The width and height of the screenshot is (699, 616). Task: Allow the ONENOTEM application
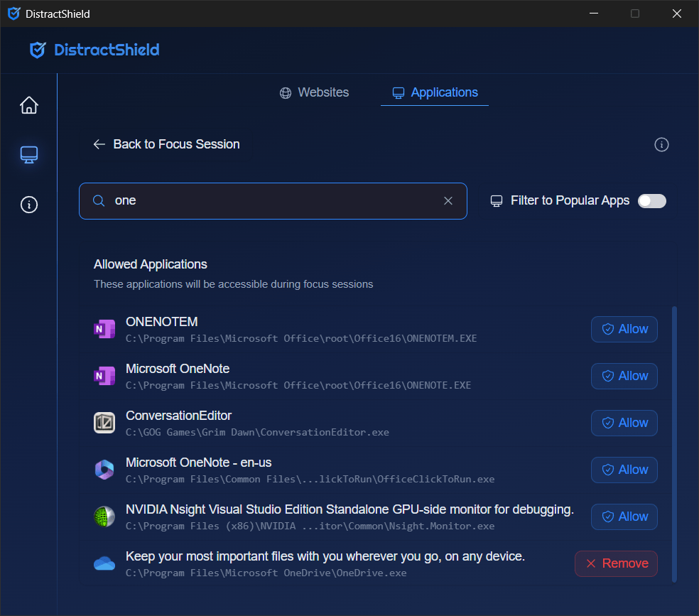[624, 329]
